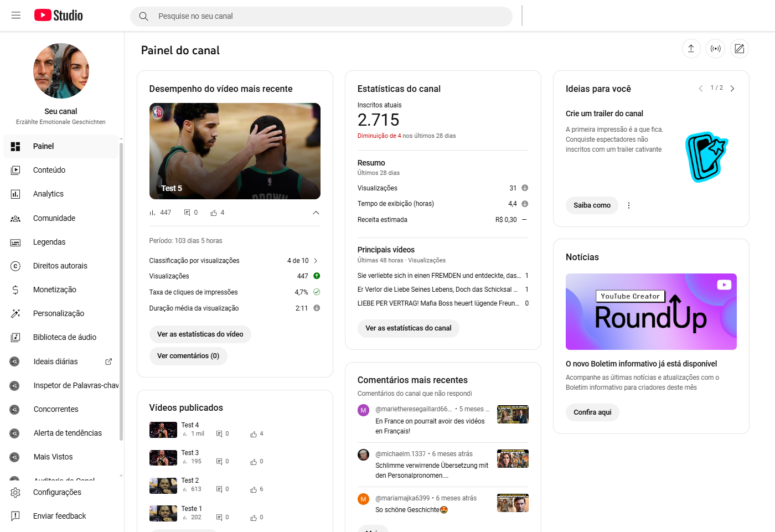Click the Ideais diárias external link icon
Image resolution: width=775 pixels, height=532 pixels.
pyautogui.click(x=108, y=361)
